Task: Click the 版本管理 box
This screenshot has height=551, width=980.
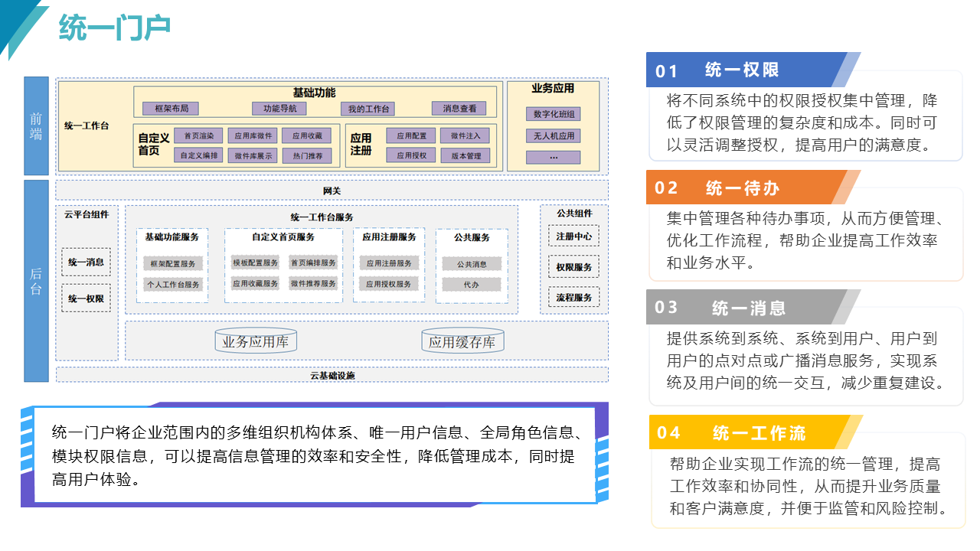Action: point(465,155)
